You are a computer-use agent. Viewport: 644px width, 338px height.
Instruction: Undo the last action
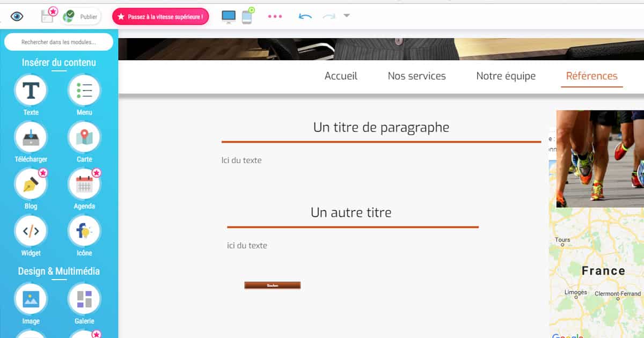(305, 17)
